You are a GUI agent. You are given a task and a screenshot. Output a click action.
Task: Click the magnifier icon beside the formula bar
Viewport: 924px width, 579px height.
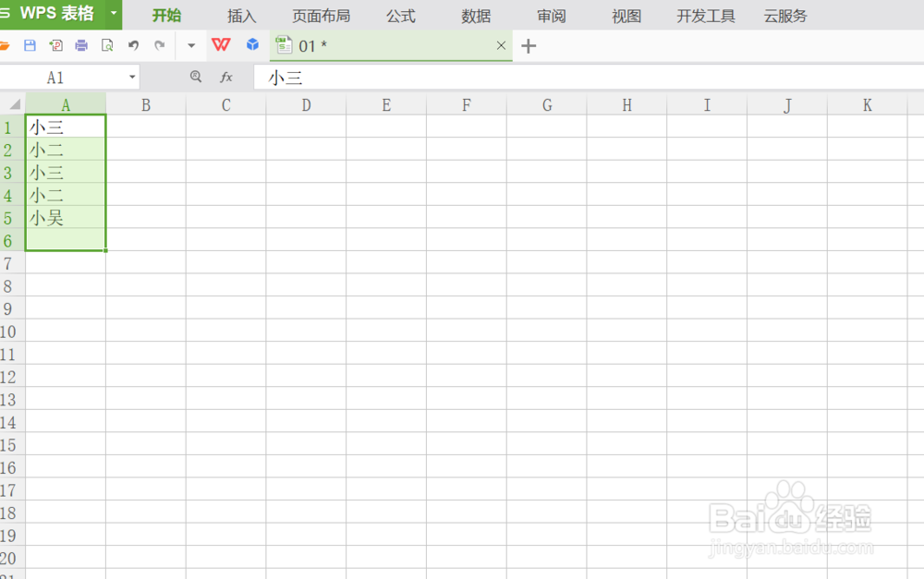pyautogui.click(x=196, y=77)
